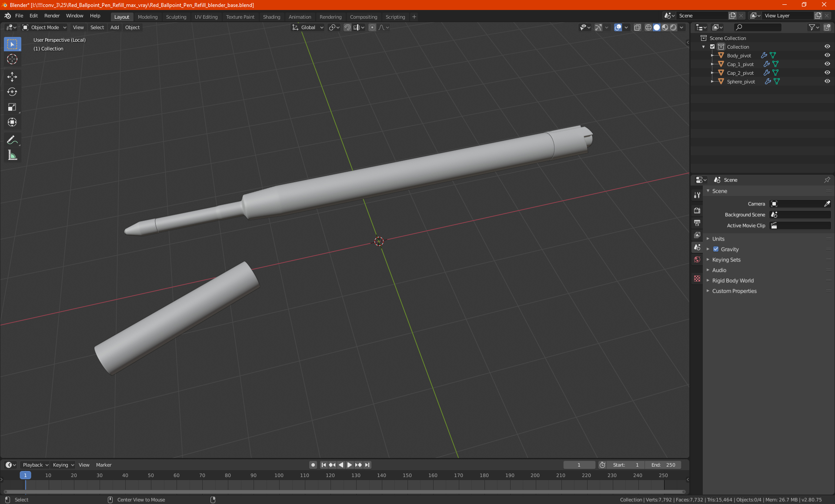Jump to the timeline end frame
835x504 pixels.
pyautogui.click(x=367, y=465)
